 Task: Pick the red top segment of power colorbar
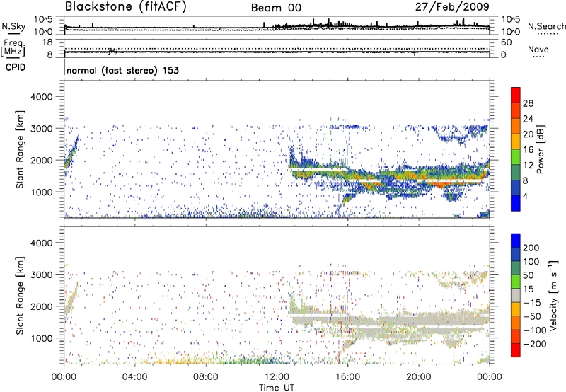click(516, 96)
